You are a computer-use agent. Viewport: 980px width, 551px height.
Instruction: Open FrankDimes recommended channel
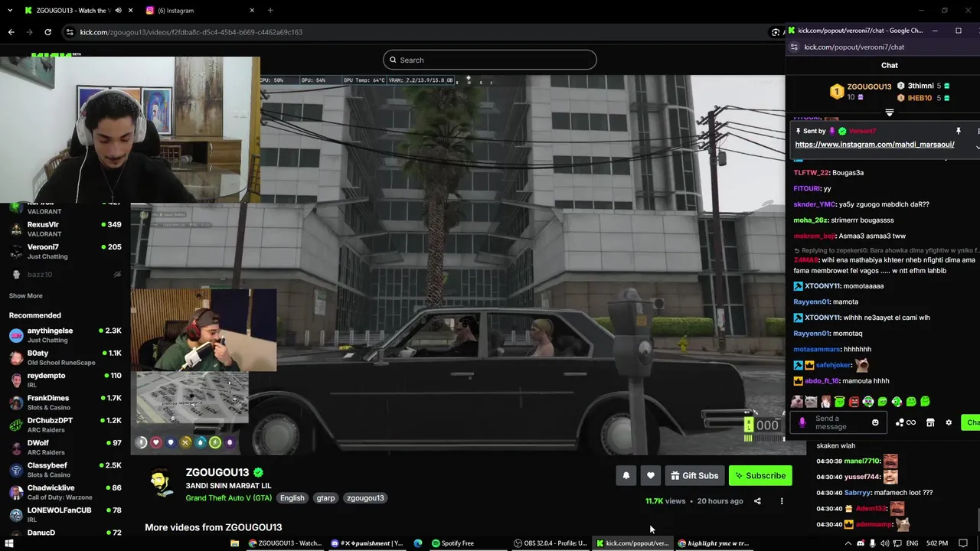point(65,403)
